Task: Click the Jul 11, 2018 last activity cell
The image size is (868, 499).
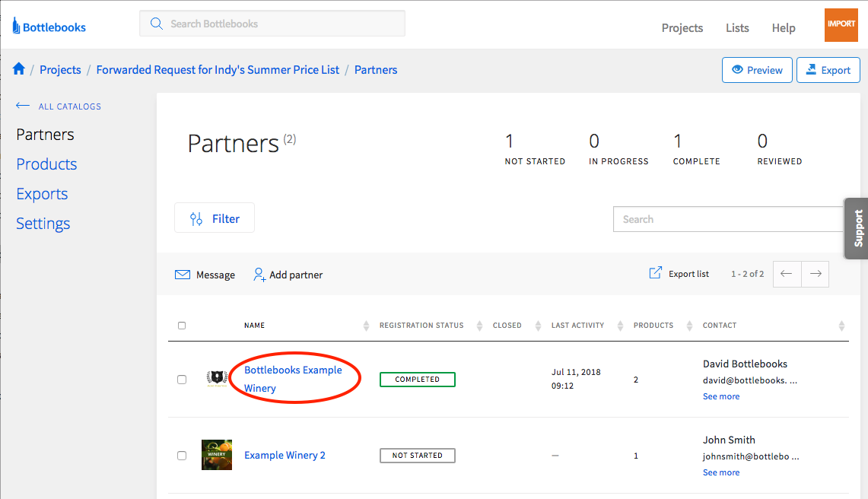Action: coord(576,379)
